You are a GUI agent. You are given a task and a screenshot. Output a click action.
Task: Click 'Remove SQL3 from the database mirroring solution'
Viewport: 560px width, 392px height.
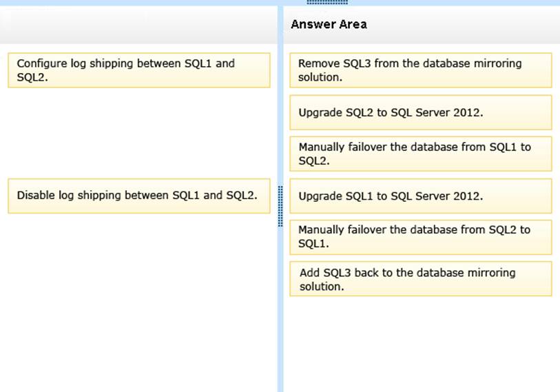pyautogui.click(x=420, y=70)
